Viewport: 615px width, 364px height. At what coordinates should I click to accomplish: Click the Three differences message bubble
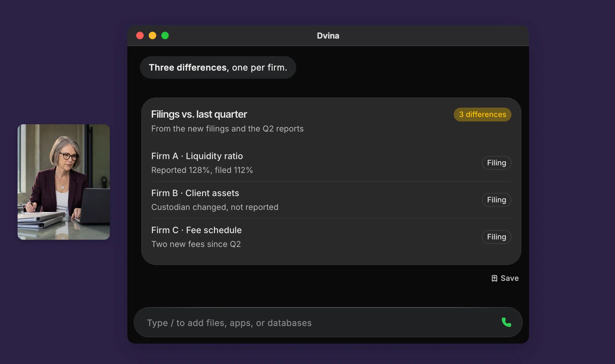click(218, 67)
